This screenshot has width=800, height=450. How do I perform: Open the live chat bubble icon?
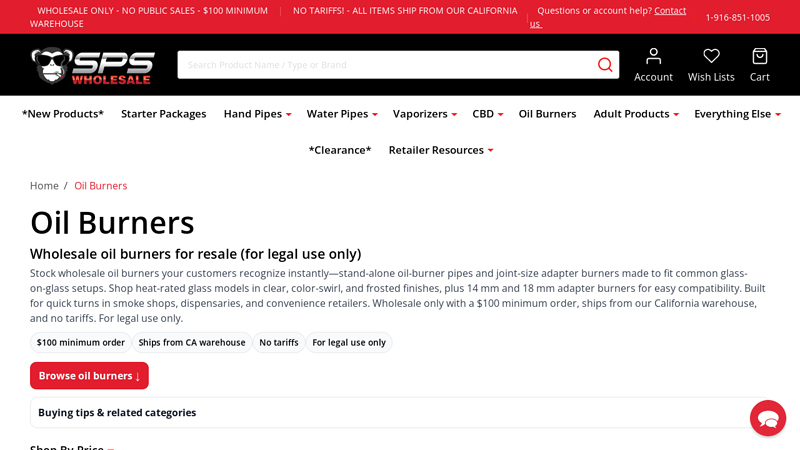pos(768,418)
